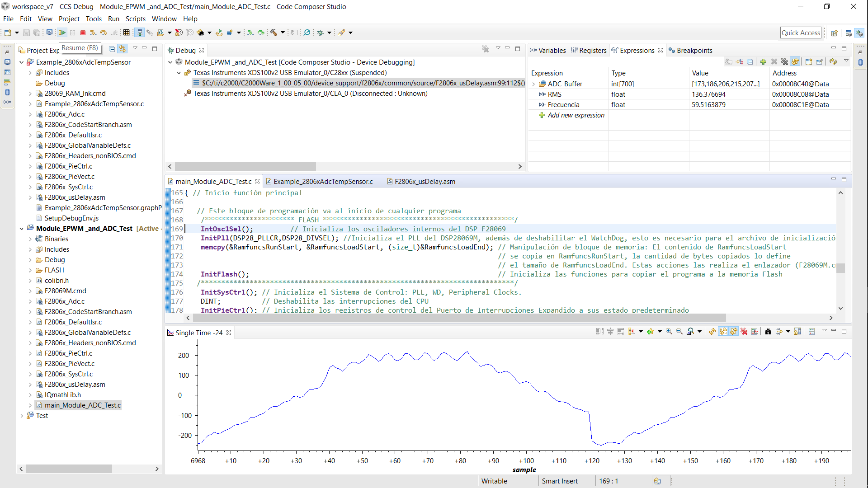Screen dimensions: 868x488
Task: Click the Step Into toolbar icon
Action: [x=93, y=33]
